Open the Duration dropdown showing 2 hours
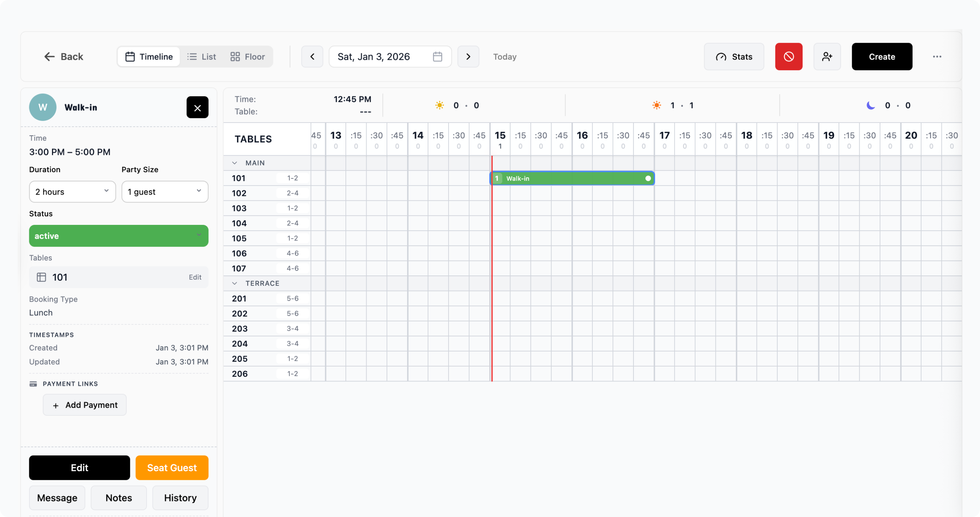 pyautogui.click(x=72, y=192)
